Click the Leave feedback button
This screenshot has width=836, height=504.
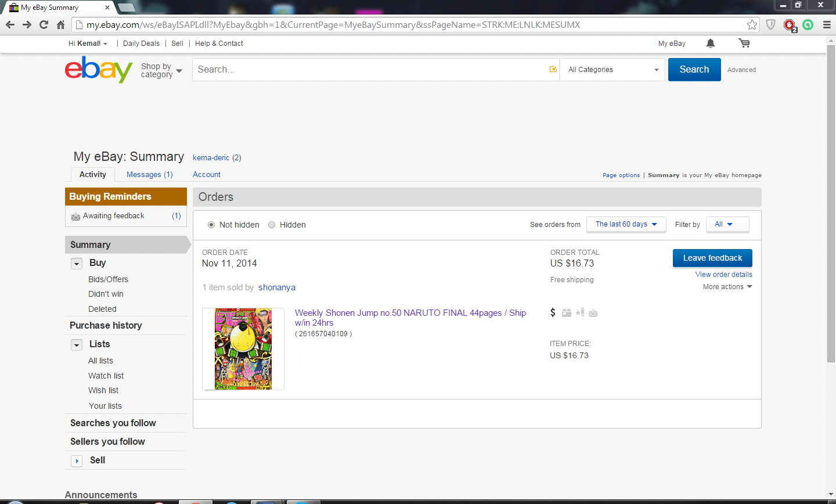[712, 258]
